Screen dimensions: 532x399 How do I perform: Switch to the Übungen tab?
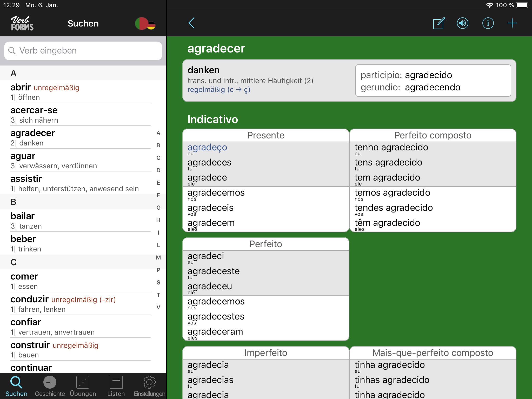click(x=83, y=386)
